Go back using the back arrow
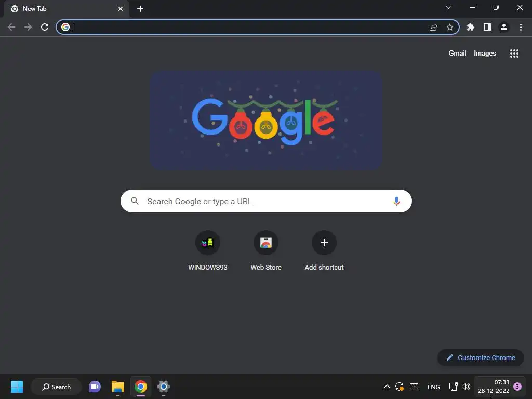 tap(11, 27)
